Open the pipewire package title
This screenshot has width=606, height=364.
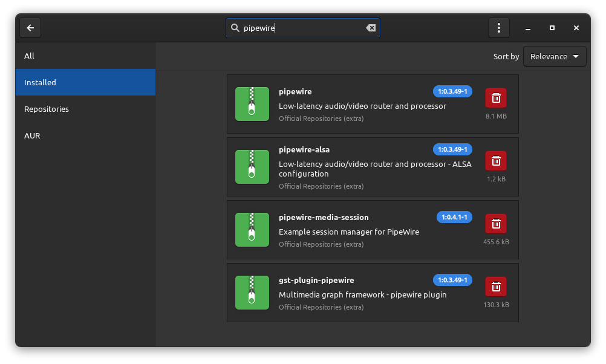[x=295, y=91]
